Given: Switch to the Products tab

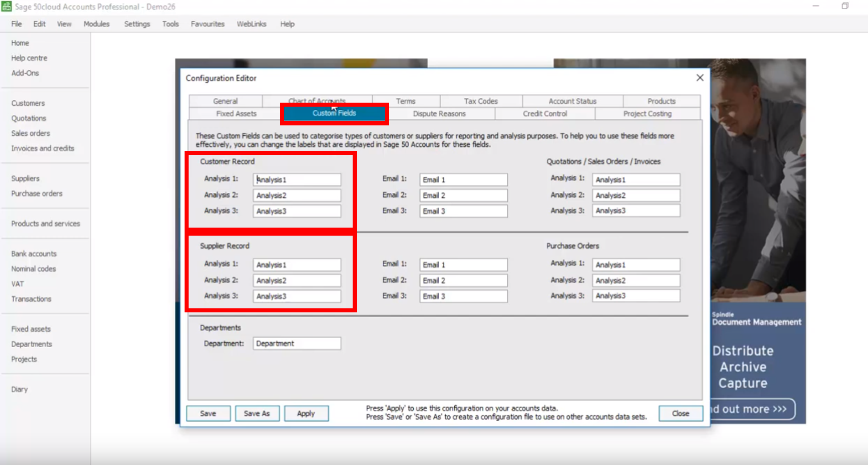Looking at the screenshot, I should tap(661, 101).
